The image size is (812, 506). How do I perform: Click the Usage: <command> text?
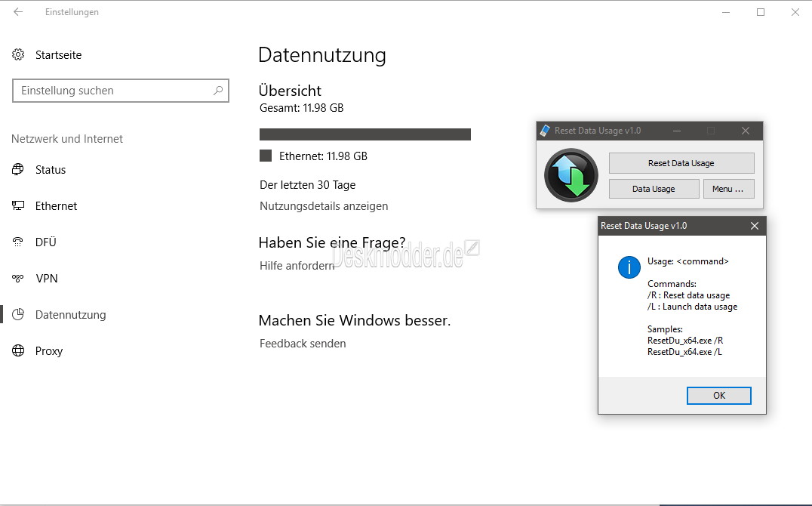click(x=687, y=261)
